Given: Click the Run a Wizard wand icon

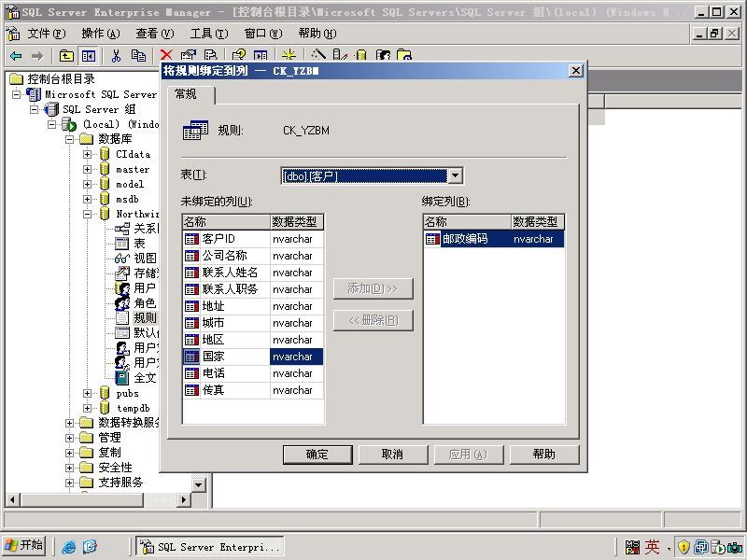Looking at the screenshot, I should [x=318, y=55].
